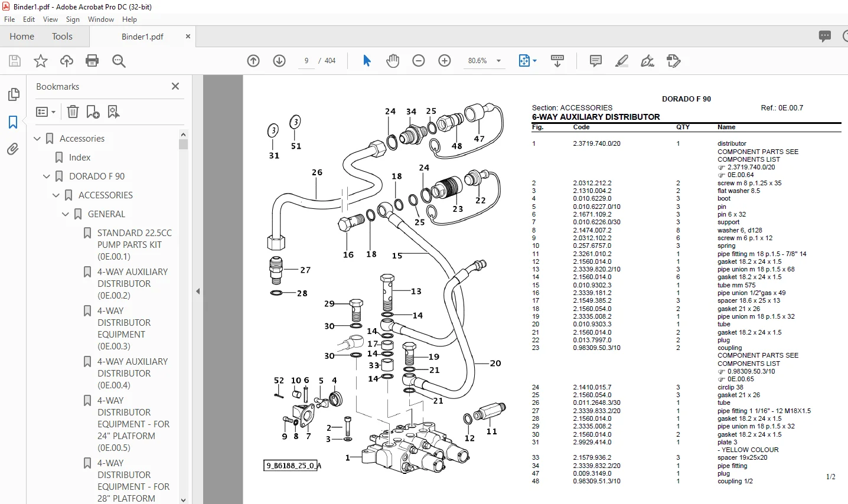848x504 pixels.
Task: Go to the previous page
Action: (253, 61)
